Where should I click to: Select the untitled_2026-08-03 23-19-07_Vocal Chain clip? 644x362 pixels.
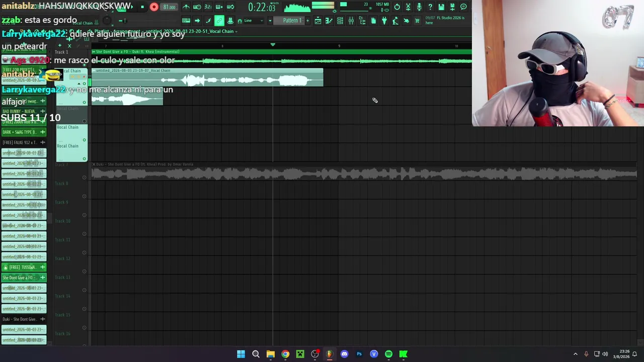click(207, 77)
